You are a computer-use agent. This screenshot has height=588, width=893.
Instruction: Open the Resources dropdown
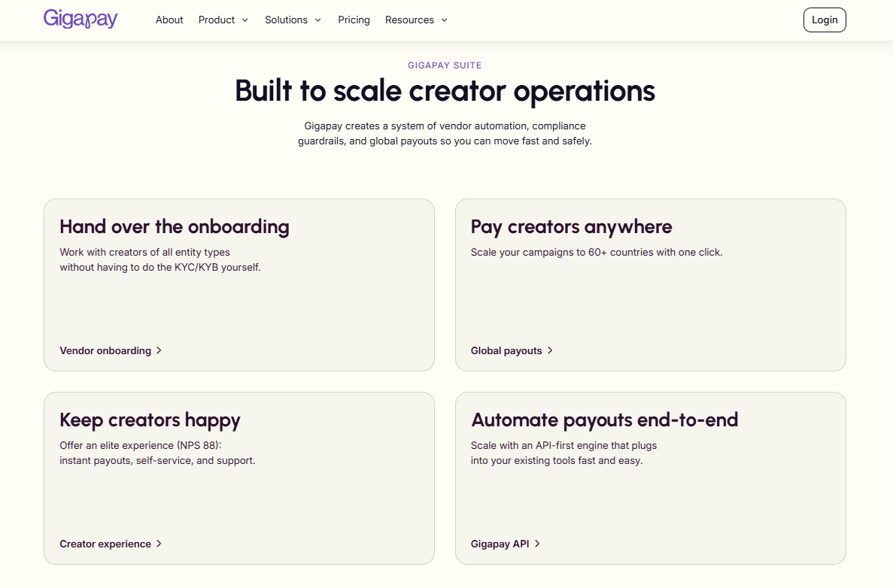(x=416, y=20)
